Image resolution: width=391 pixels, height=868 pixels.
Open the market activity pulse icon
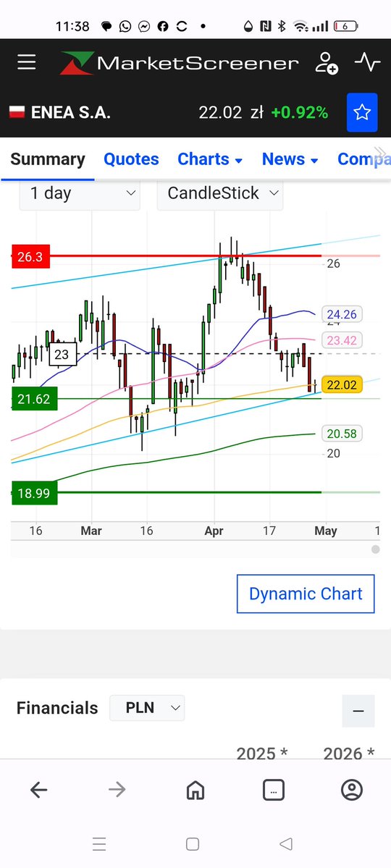(367, 62)
